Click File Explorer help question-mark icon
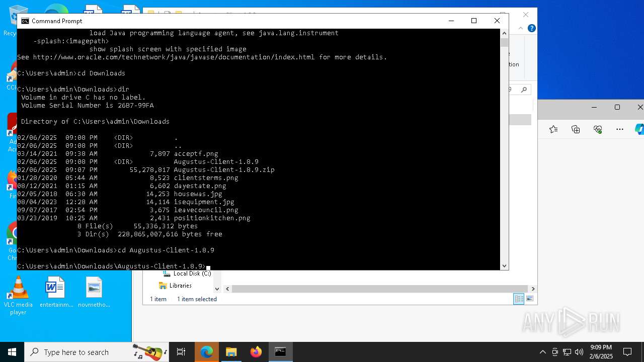 (x=531, y=28)
